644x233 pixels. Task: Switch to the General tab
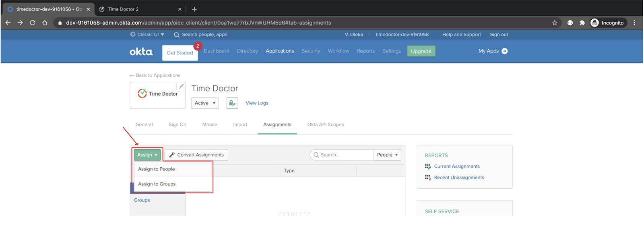tap(144, 125)
